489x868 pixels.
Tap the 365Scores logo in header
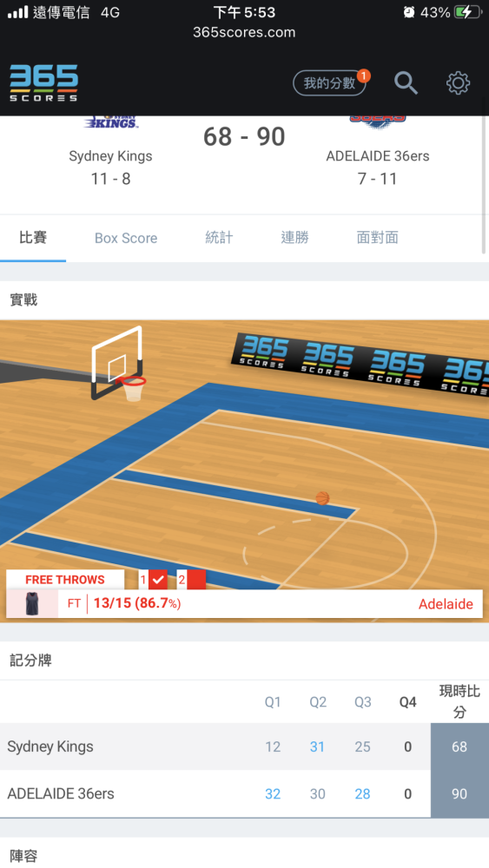(x=43, y=83)
